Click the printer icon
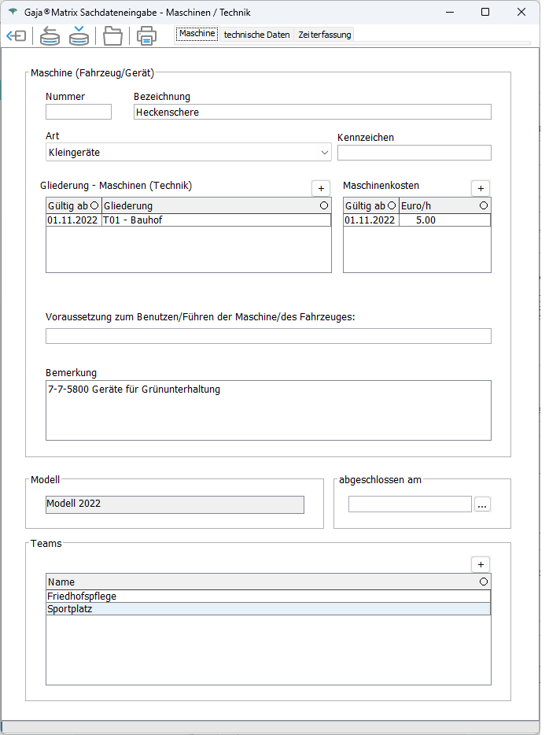This screenshot has height=735, width=560. coord(146,36)
